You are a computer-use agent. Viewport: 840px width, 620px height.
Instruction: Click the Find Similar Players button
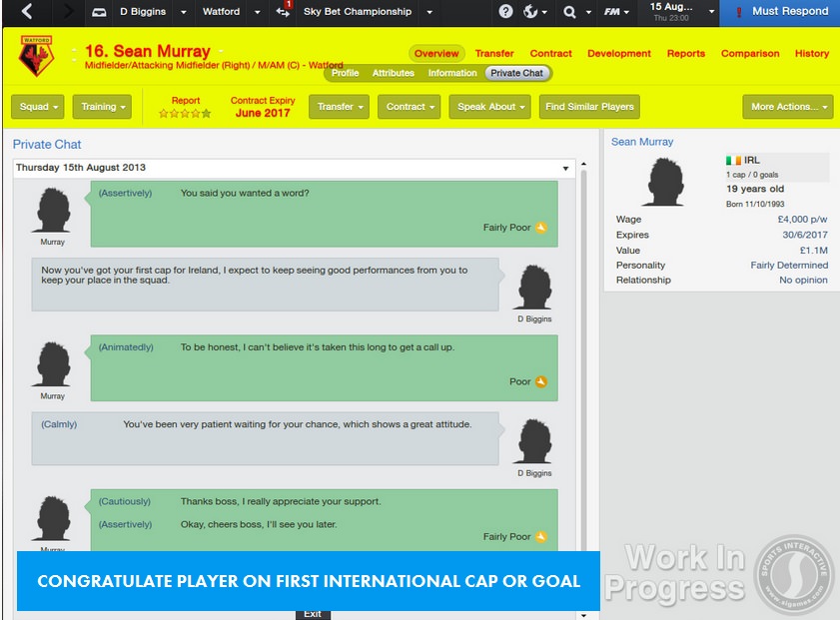coord(589,107)
